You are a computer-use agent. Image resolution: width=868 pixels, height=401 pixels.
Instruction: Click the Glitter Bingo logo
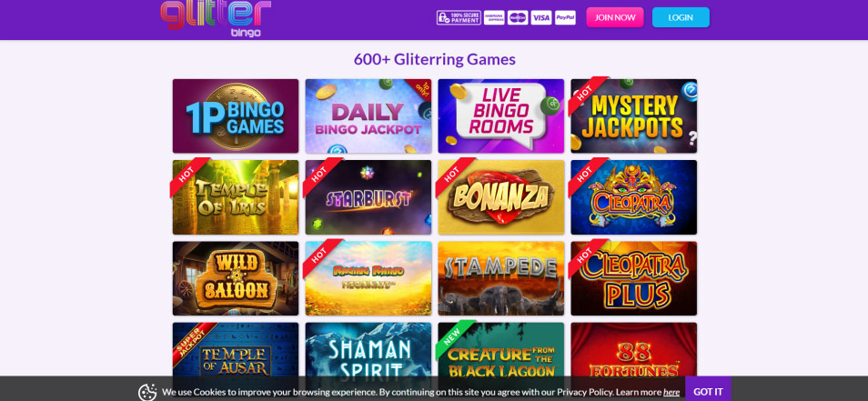216,18
